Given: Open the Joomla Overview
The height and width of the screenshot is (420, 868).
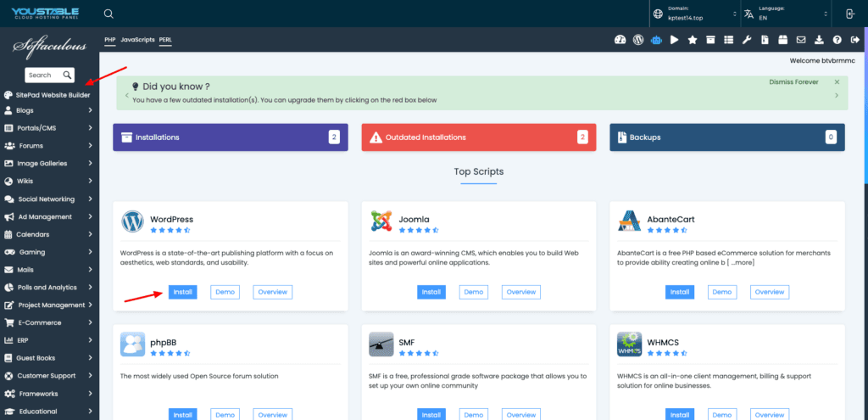Looking at the screenshot, I should pyautogui.click(x=521, y=292).
